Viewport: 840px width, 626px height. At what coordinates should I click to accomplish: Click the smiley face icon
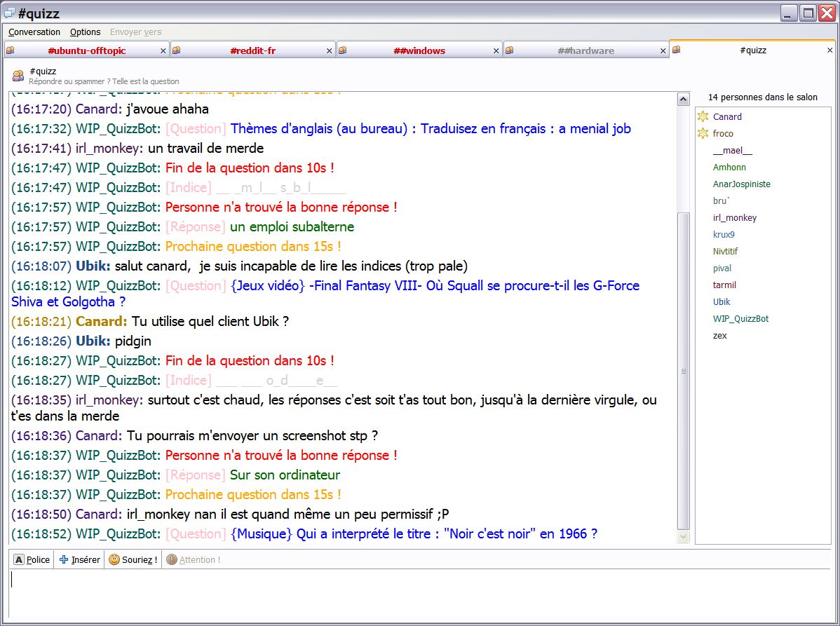114,559
